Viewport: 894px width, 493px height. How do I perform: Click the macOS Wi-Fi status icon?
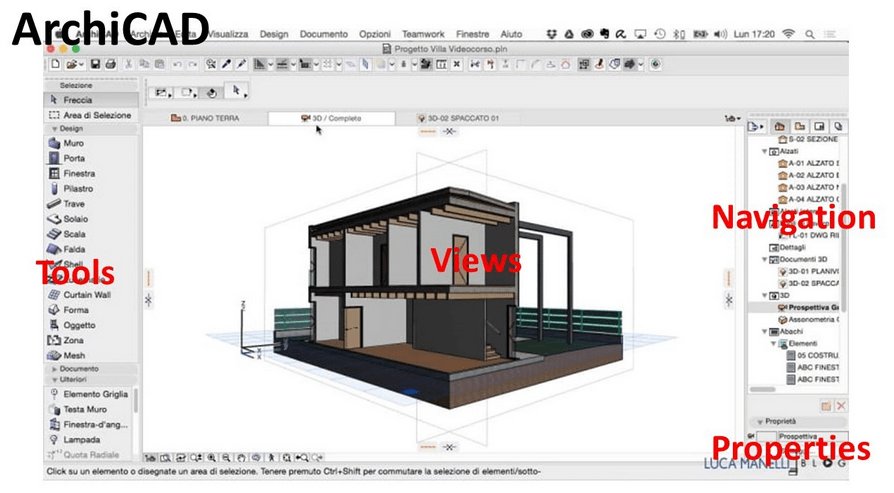coord(789,34)
